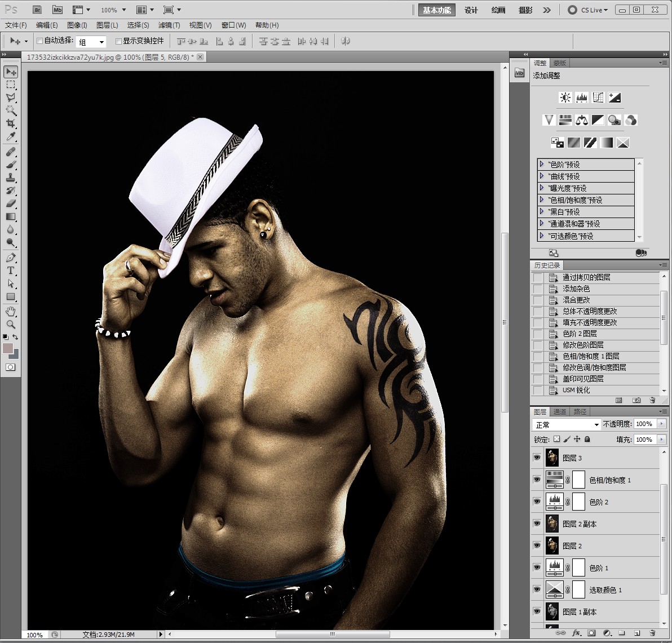Pick the Zoom tool in the toolbox
The height and width of the screenshot is (643, 672).
11,325
